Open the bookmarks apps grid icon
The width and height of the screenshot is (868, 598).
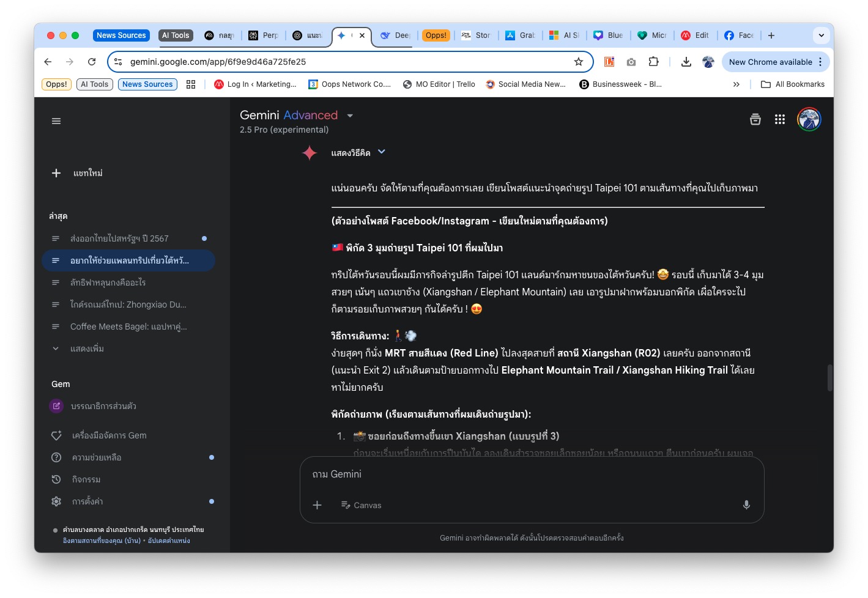tap(191, 84)
